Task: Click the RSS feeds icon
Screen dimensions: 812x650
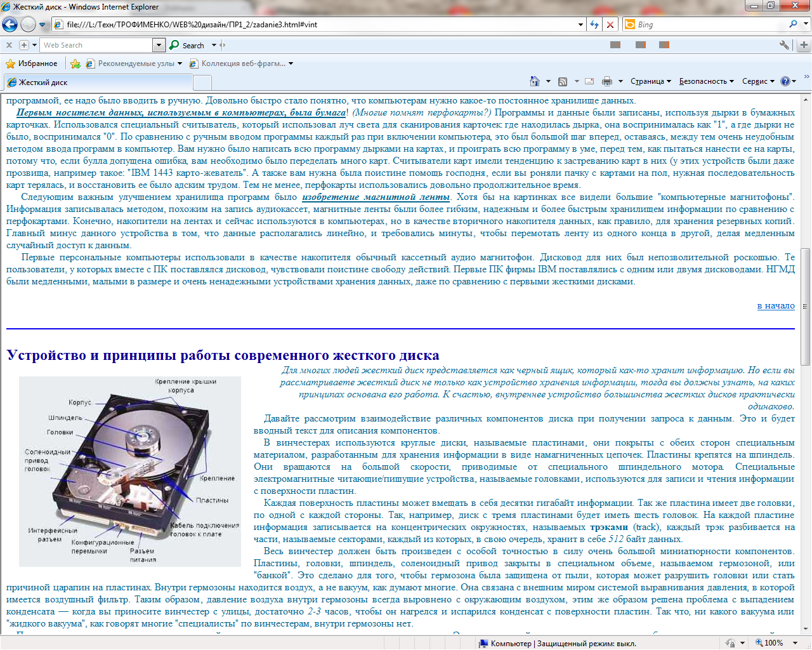Action: (x=563, y=81)
